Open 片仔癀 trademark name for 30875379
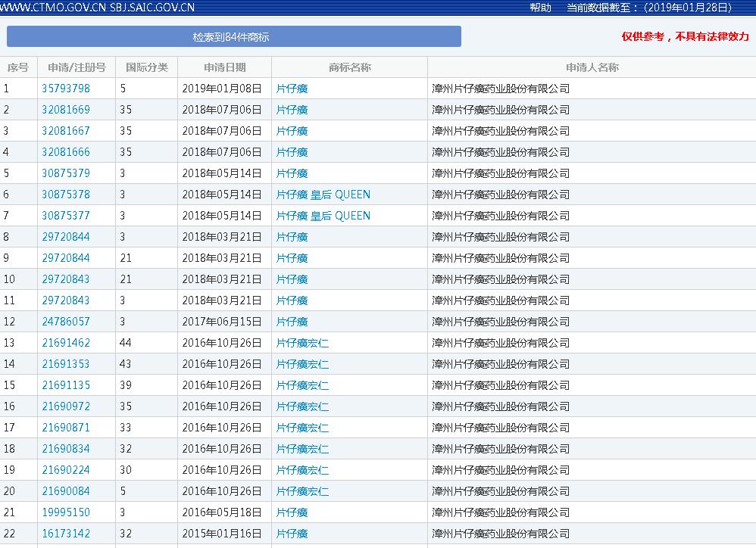This screenshot has width=756, height=548. tap(292, 173)
